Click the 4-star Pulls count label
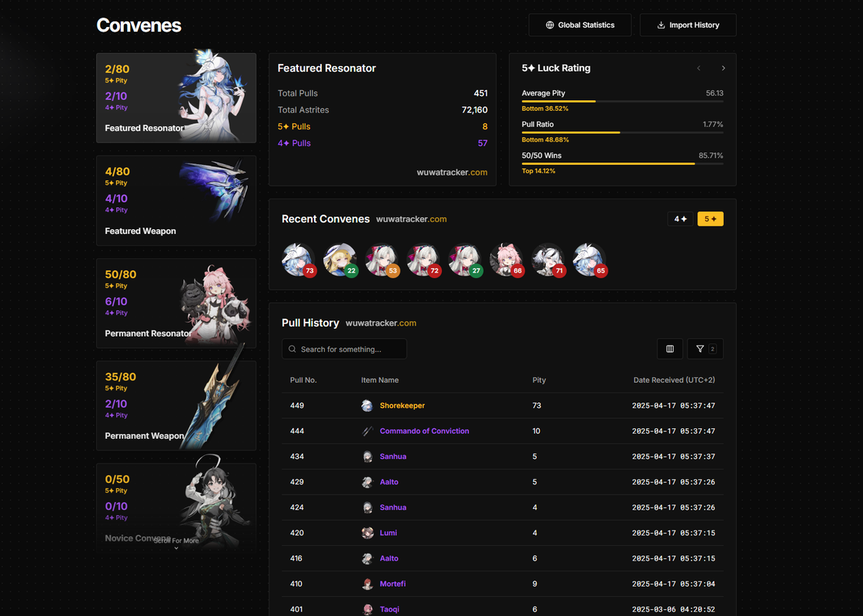 pos(294,143)
